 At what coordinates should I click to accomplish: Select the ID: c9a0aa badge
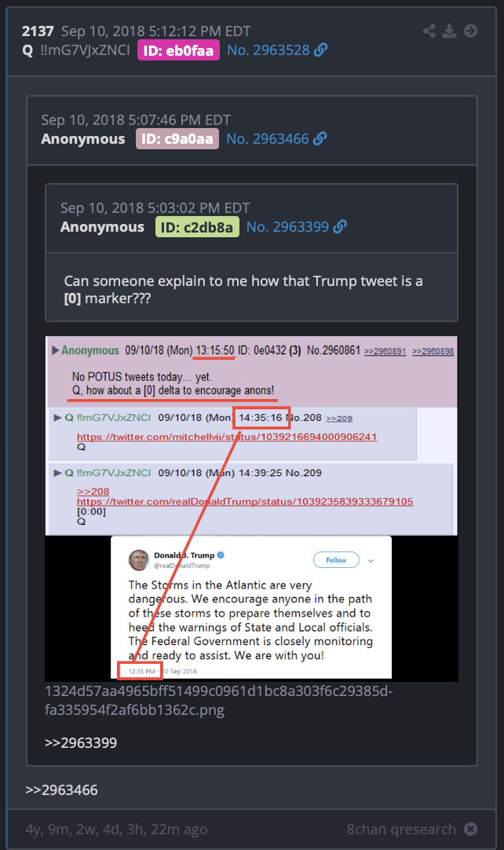[x=177, y=139]
